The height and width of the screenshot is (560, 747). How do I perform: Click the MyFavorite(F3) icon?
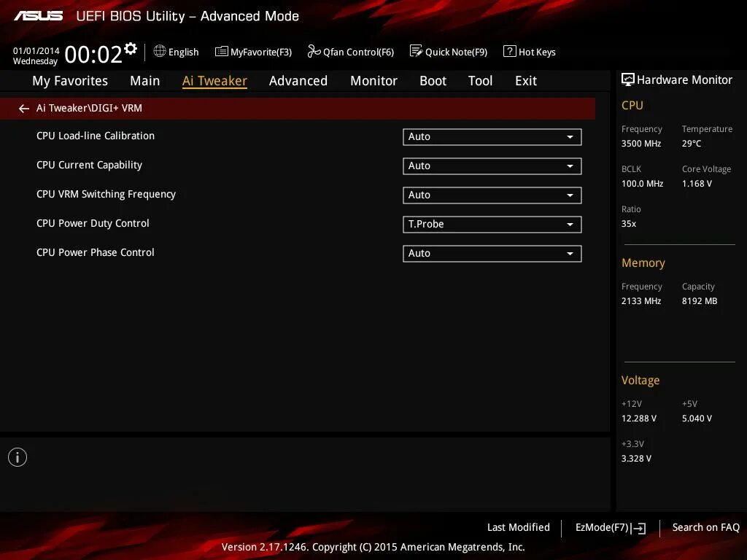click(253, 52)
